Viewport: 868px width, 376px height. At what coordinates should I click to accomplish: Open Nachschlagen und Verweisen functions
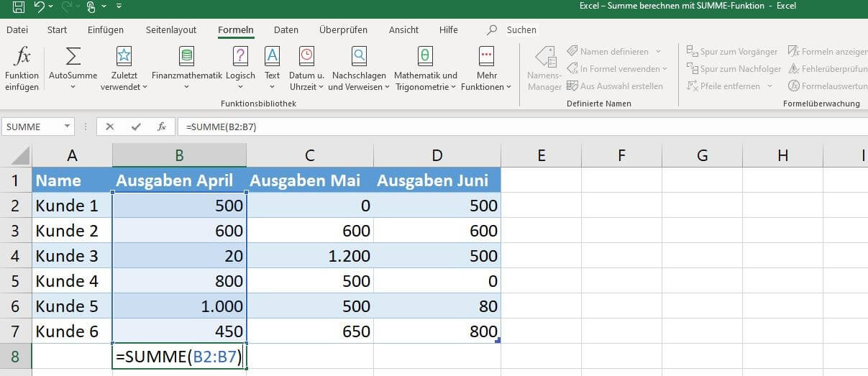tap(358, 57)
